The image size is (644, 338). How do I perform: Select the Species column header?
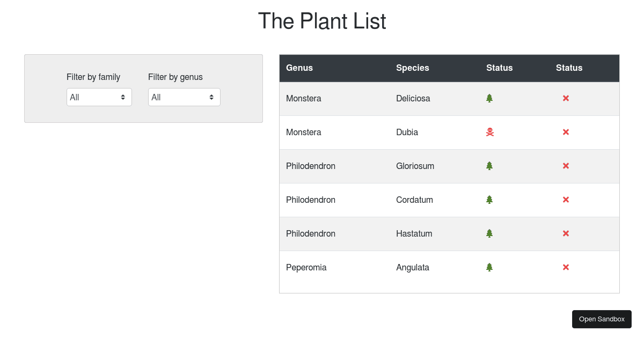412,68
